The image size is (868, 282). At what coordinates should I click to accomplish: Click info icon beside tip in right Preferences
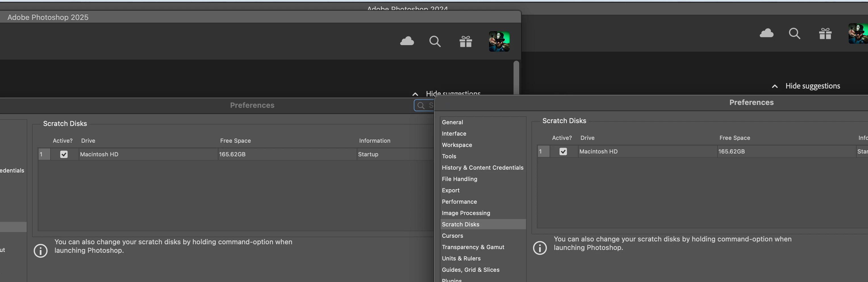click(540, 248)
